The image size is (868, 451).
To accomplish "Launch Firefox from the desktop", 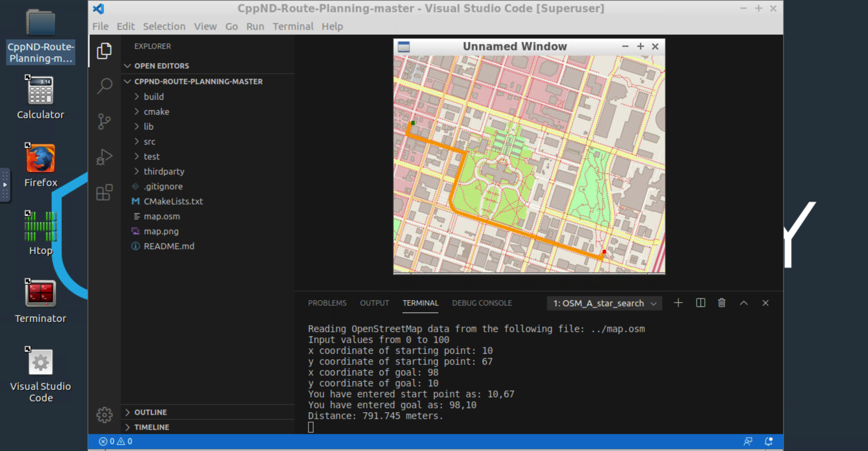I will (40, 165).
